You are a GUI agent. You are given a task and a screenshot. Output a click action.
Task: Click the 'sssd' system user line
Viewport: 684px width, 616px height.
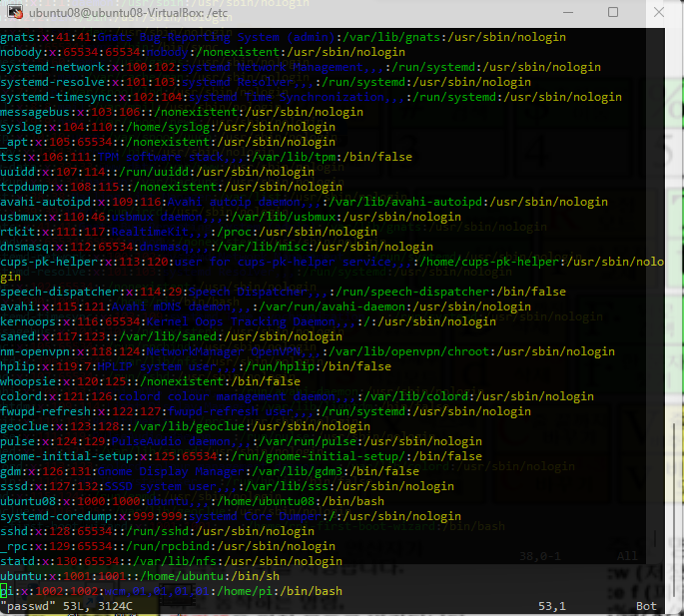point(227,486)
